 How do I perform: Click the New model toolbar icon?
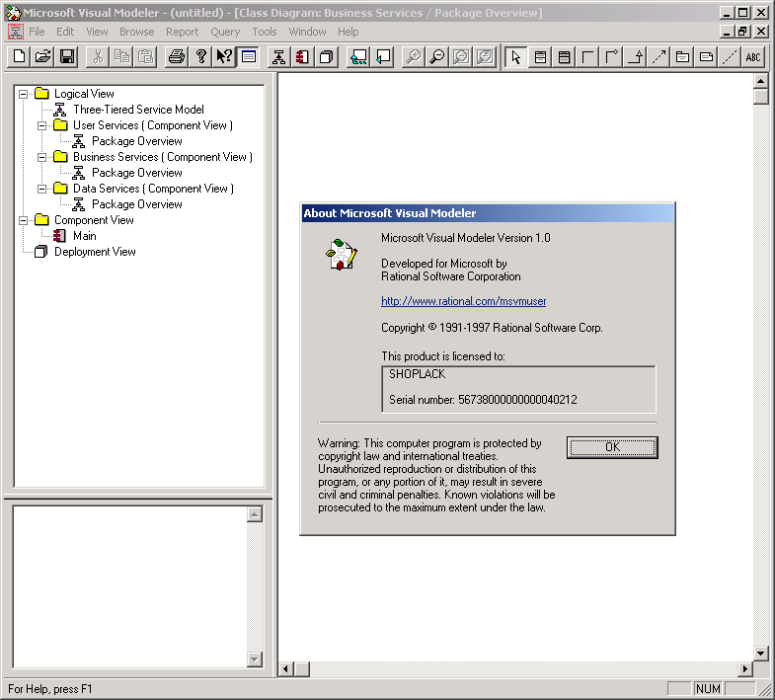tap(20, 57)
